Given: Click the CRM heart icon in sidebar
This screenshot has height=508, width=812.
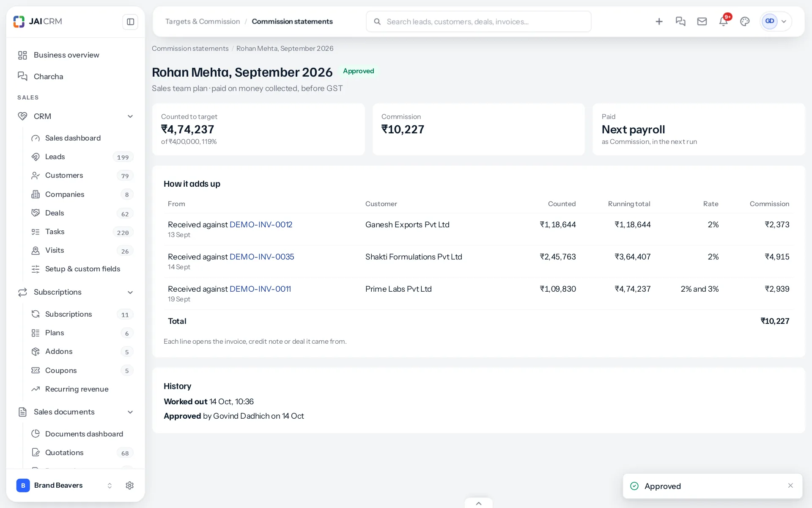Looking at the screenshot, I should pyautogui.click(x=22, y=116).
